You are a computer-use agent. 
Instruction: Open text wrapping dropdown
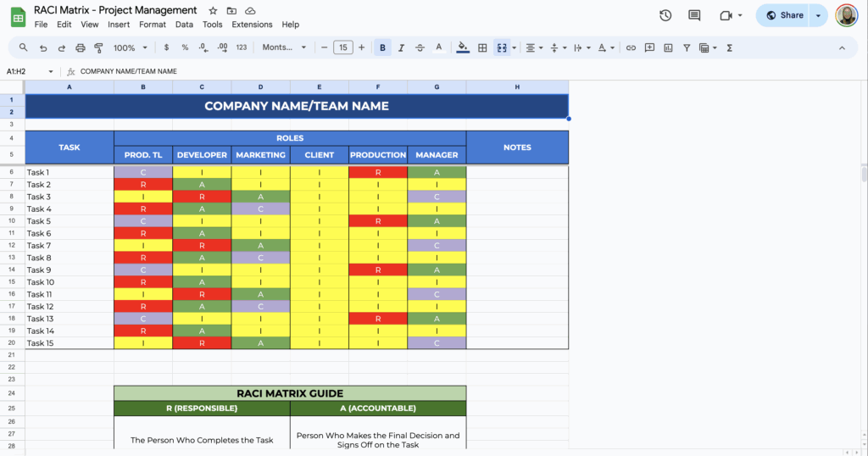pos(581,48)
